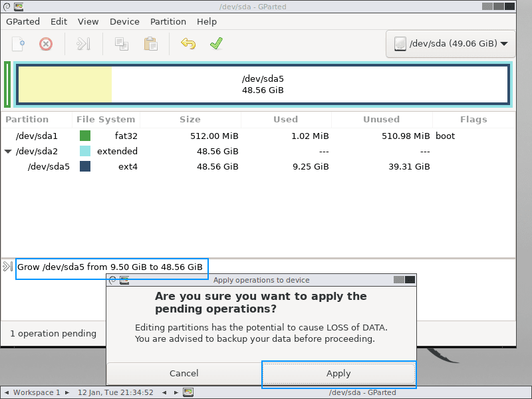
Task: Click the Paste Partition icon
Action: 150,44
